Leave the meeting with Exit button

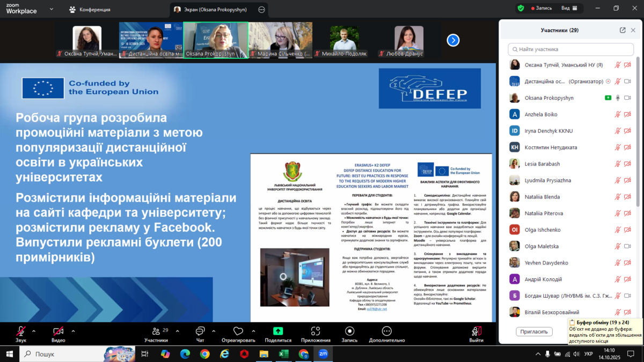coord(476,333)
